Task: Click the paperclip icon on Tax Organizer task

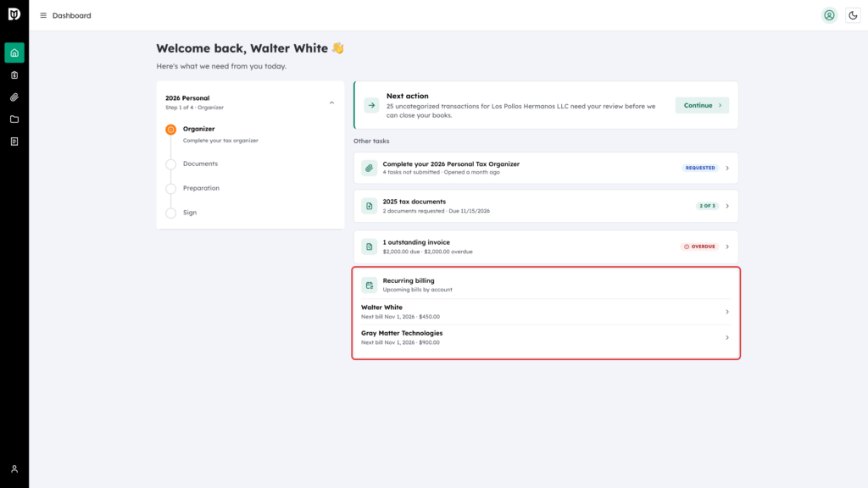Action: [x=370, y=169]
